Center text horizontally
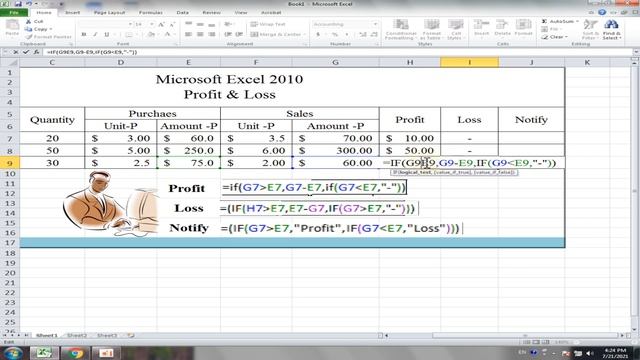 (200, 35)
